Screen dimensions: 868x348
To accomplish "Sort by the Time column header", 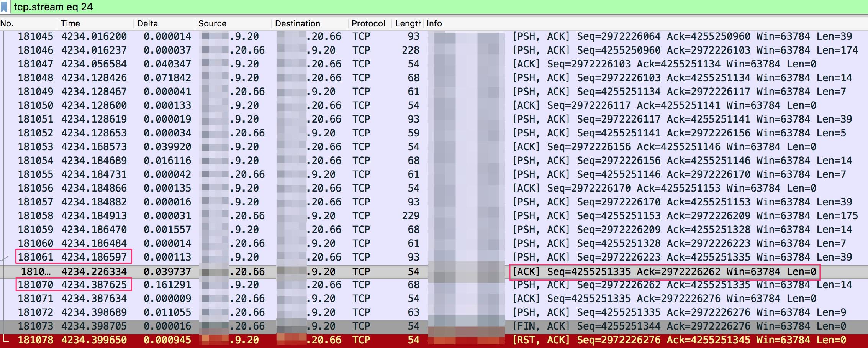I will (95, 23).
